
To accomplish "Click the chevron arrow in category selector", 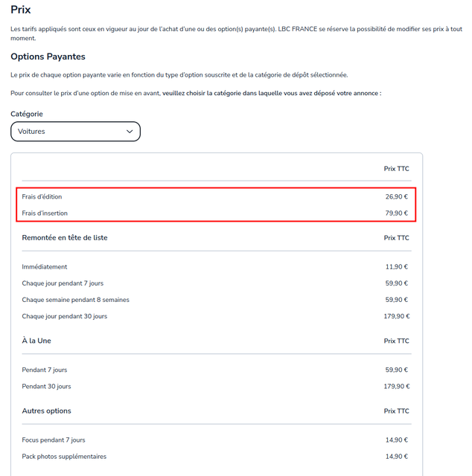I will tap(130, 132).
